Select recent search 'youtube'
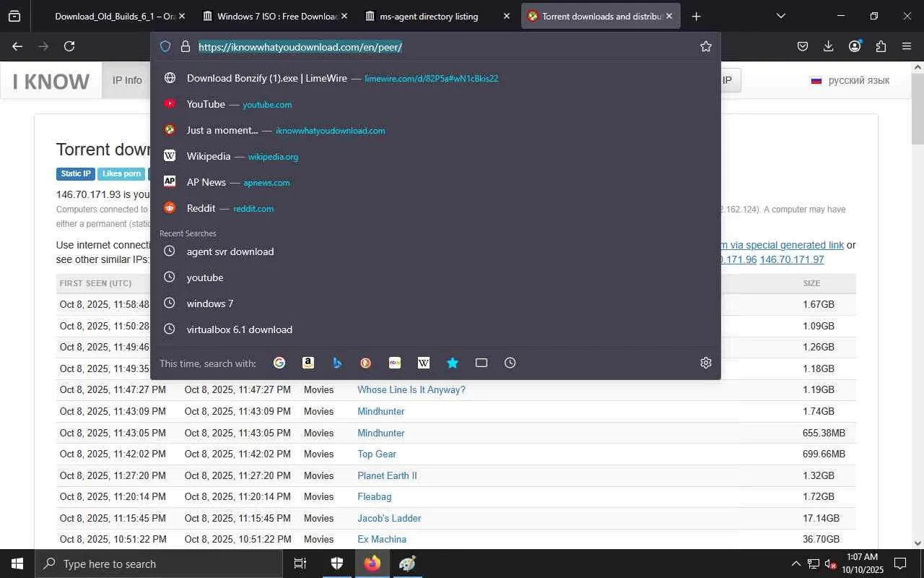The height and width of the screenshot is (578, 924). [435, 277]
